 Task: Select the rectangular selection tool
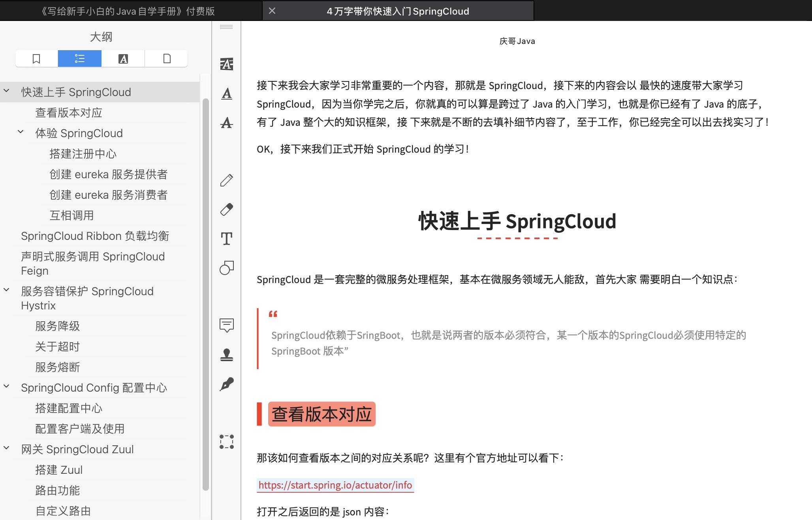point(227,442)
